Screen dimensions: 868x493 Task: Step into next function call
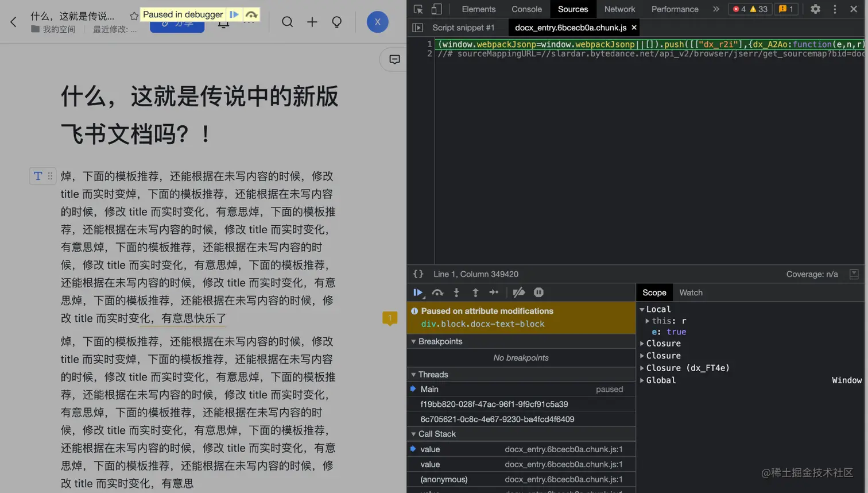point(456,292)
